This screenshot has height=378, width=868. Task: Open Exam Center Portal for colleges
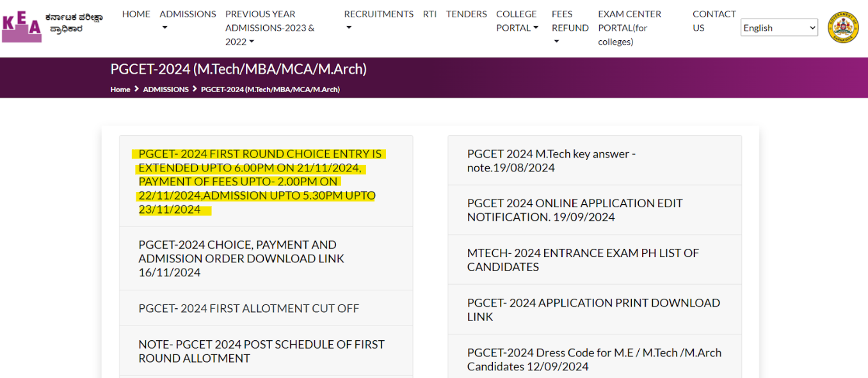[x=629, y=28]
